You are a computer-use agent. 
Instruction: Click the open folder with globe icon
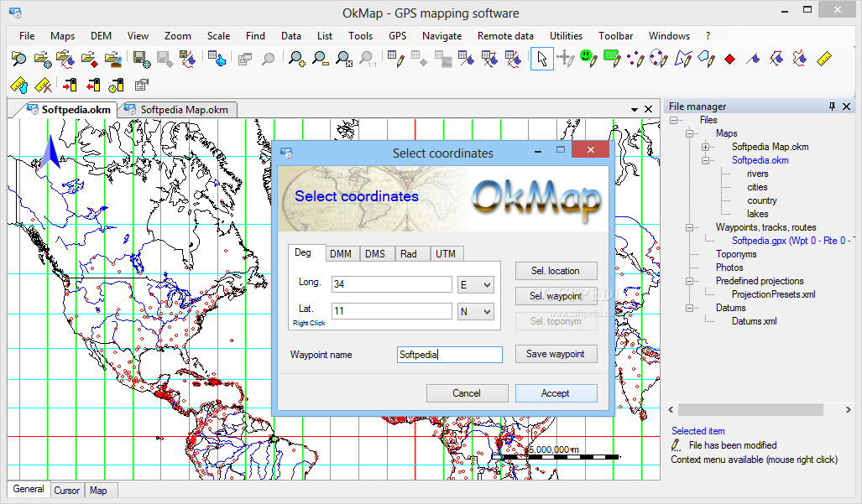click(42, 58)
